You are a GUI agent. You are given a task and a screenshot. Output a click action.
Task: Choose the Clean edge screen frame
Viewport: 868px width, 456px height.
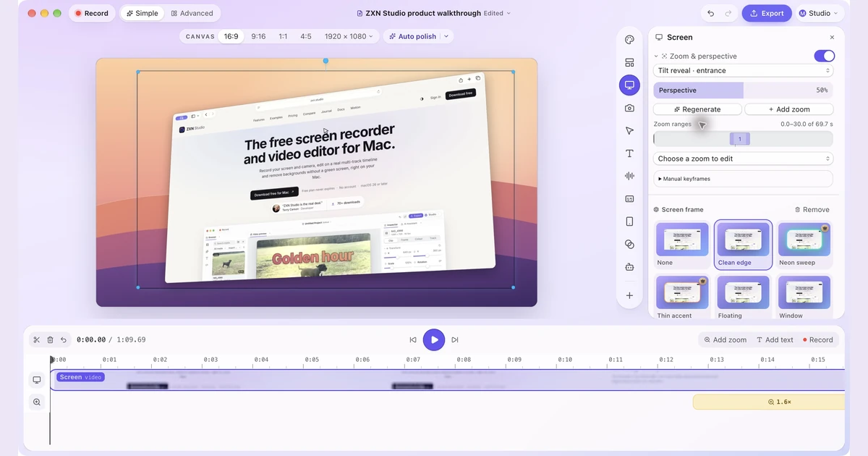tap(743, 245)
